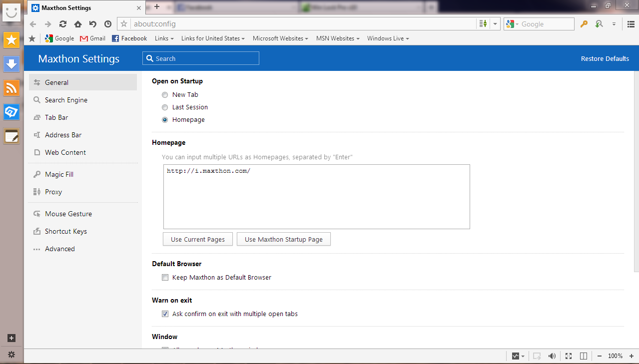Expand the Links bookmarks folder
Screen dimensions: 639x364
pyautogui.click(x=164, y=38)
